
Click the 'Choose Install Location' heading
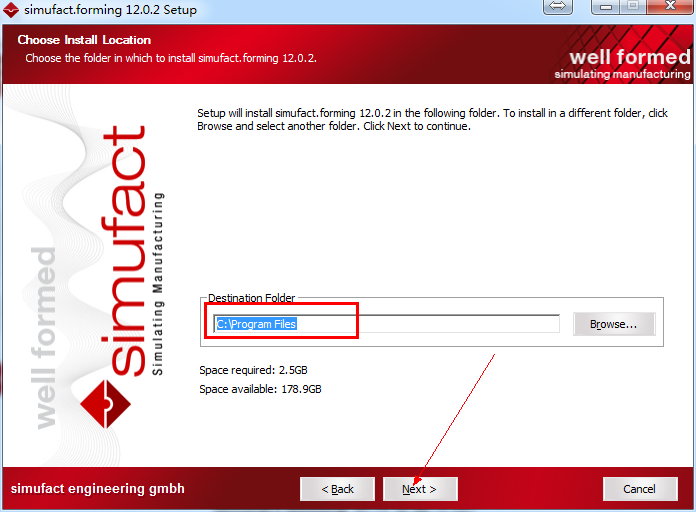[84, 40]
